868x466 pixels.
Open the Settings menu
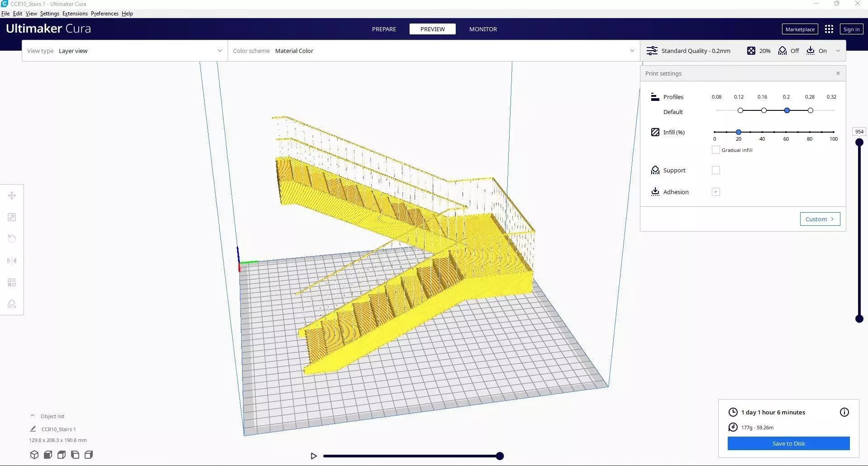tap(49, 14)
